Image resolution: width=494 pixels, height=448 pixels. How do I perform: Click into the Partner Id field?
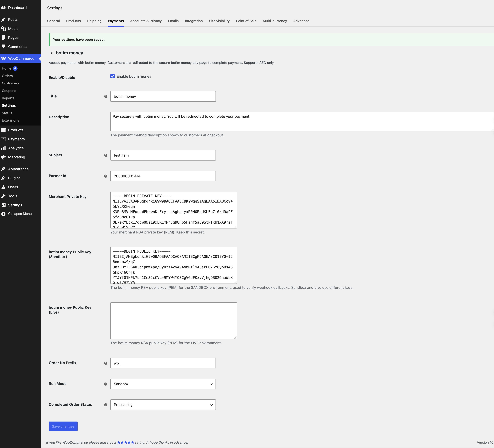point(163,176)
